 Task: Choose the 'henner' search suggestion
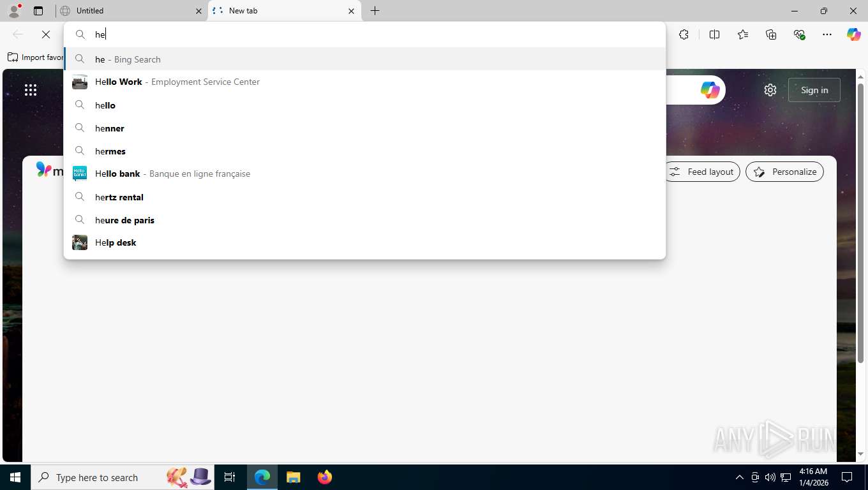tap(364, 128)
